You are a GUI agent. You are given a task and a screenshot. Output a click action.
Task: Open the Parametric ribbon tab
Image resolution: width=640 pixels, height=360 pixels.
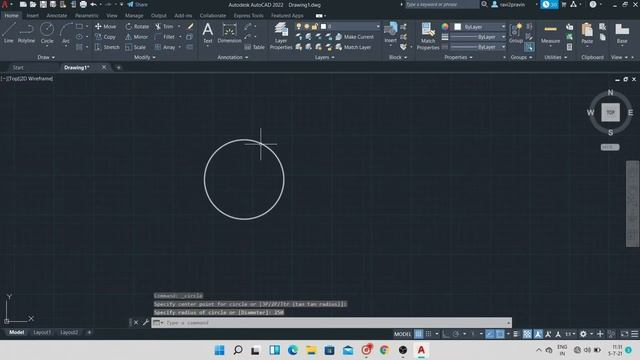coord(87,16)
